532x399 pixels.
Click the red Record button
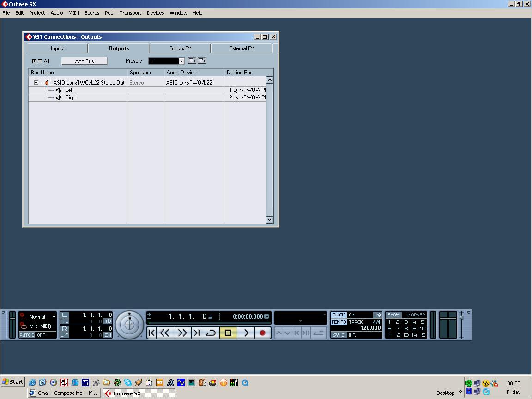pos(262,333)
